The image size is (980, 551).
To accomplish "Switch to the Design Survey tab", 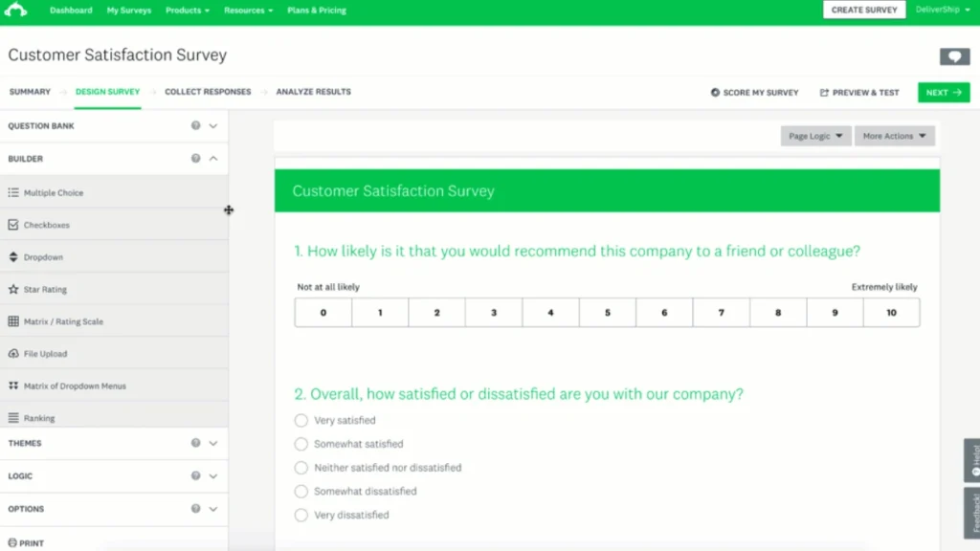I will tap(107, 92).
